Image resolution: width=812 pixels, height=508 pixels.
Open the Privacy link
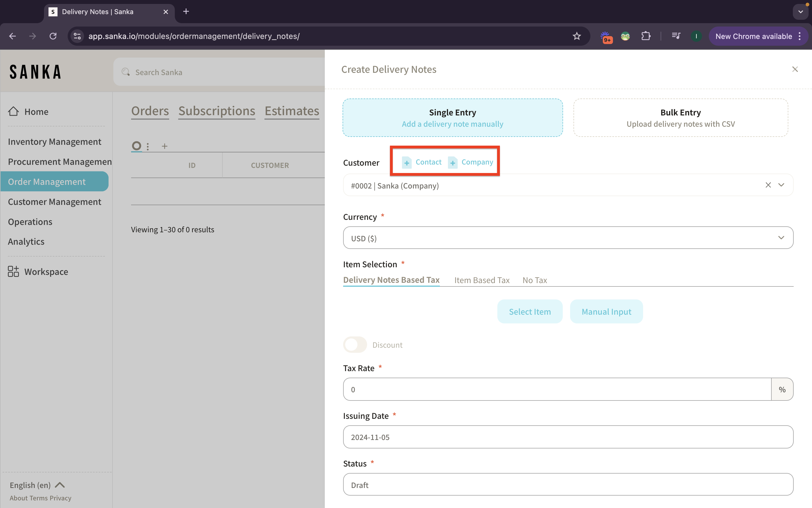point(60,498)
